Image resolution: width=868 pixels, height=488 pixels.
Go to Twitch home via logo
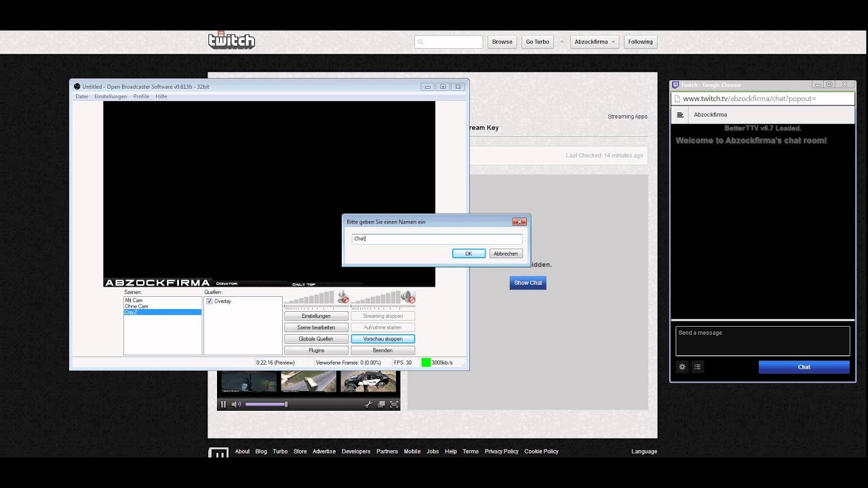point(231,41)
